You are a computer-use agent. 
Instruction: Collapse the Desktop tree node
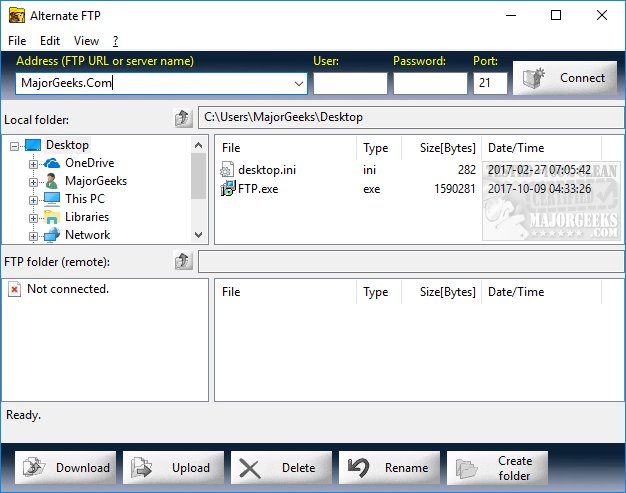[x=14, y=146]
